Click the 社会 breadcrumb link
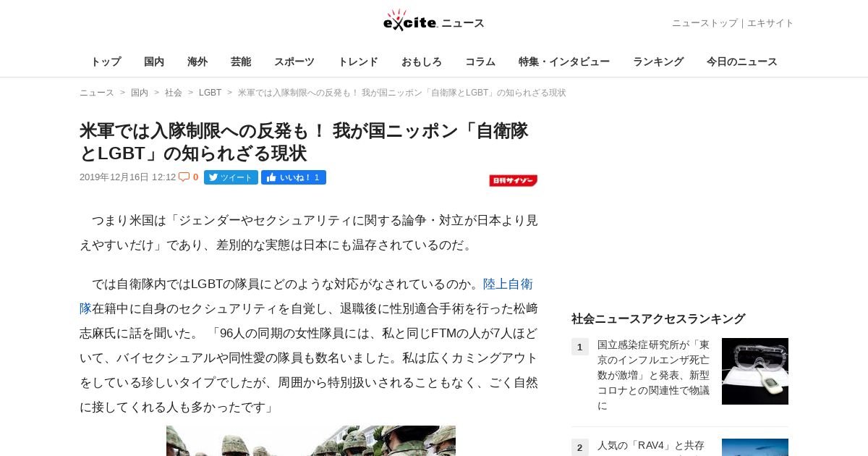Image resolution: width=868 pixels, height=456 pixels. click(x=174, y=93)
